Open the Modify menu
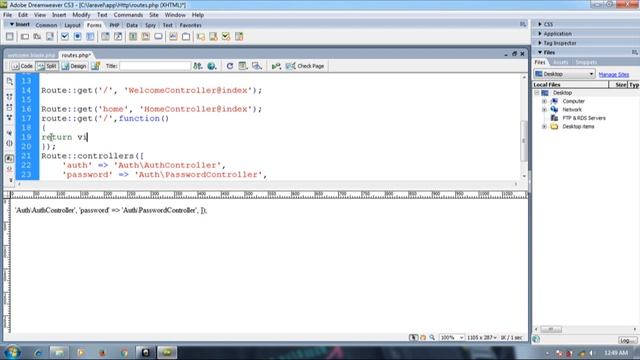This screenshot has width=640, height=360. click(81, 15)
